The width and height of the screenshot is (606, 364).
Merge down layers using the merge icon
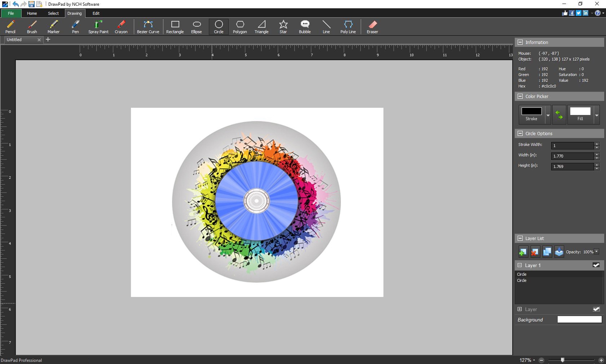[559, 252]
